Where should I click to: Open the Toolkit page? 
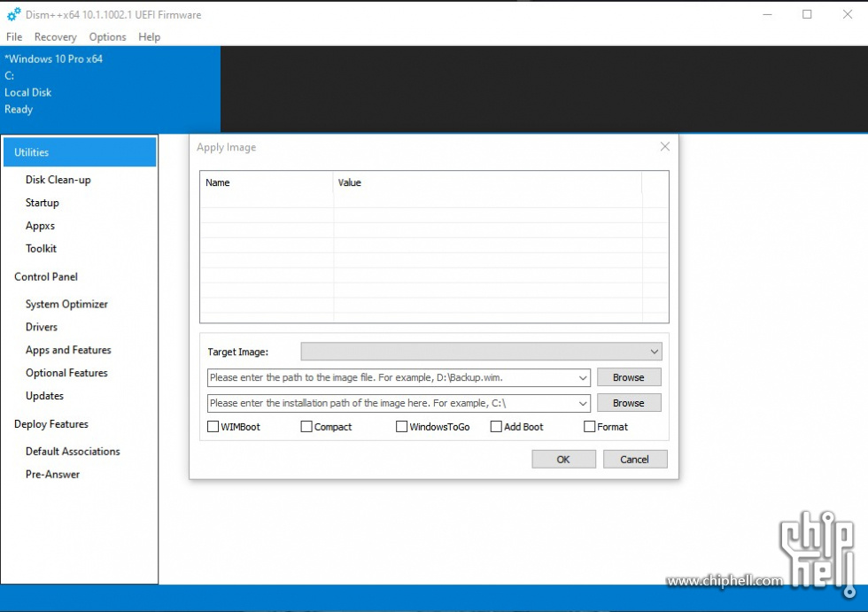tap(41, 249)
